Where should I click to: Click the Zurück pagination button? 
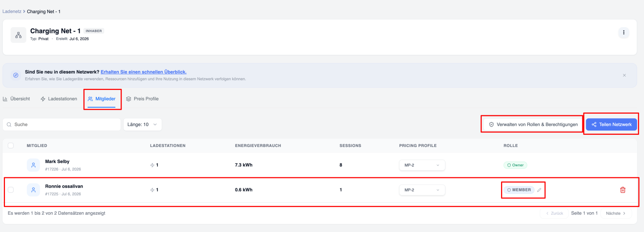tap(555, 213)
